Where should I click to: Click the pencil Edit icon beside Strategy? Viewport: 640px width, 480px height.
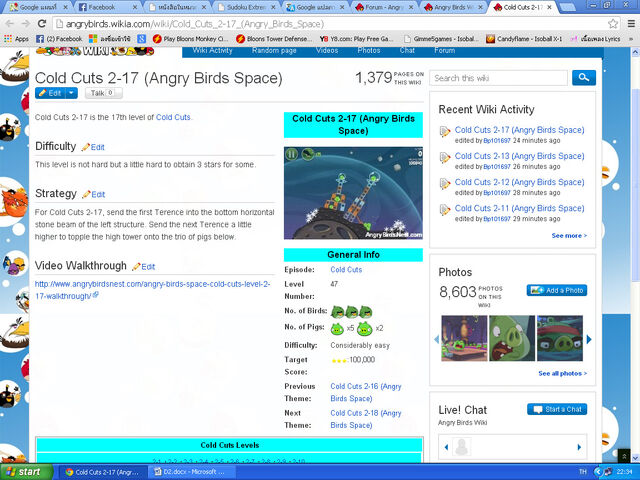pos(94,194)
